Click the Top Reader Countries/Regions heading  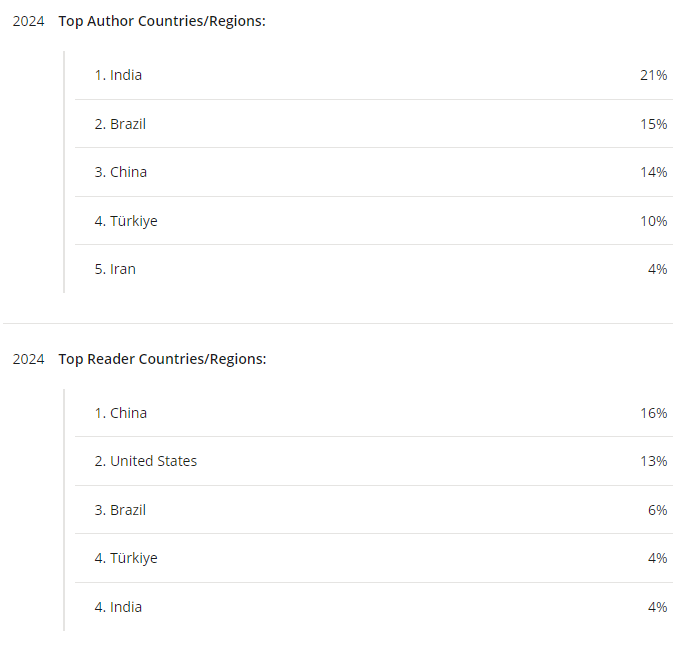click(x=162, y=359)
